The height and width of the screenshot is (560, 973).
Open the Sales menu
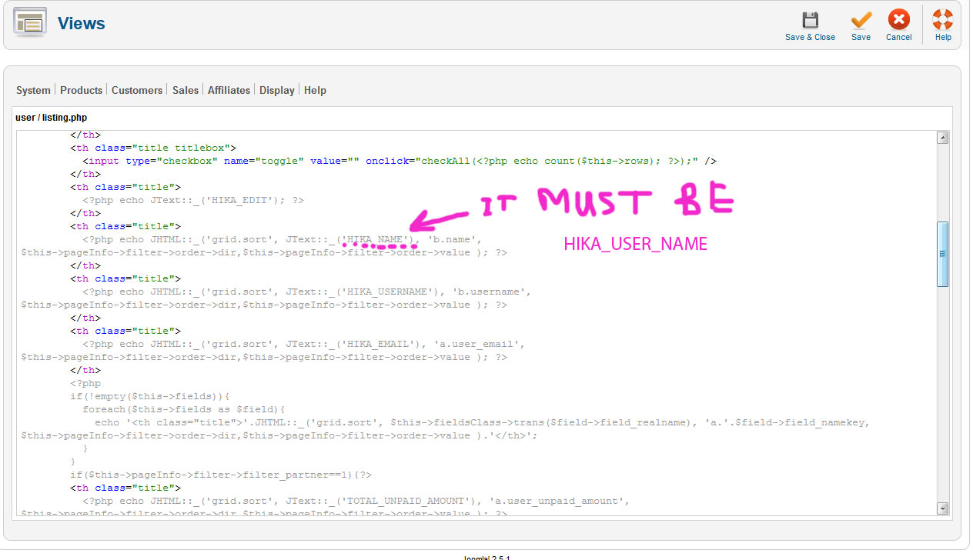click(186, 90)
